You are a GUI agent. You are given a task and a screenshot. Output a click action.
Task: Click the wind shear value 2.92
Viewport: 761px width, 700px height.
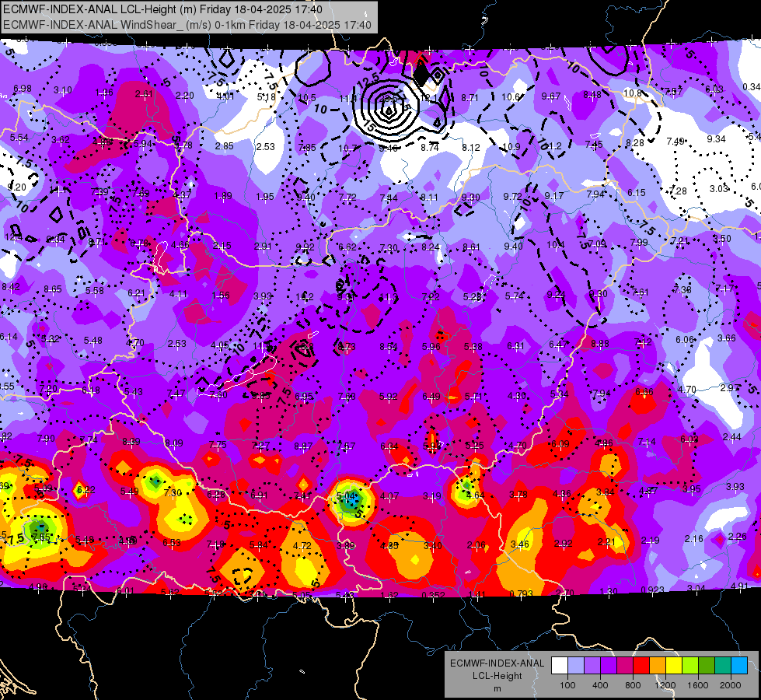tap(563, 543)
